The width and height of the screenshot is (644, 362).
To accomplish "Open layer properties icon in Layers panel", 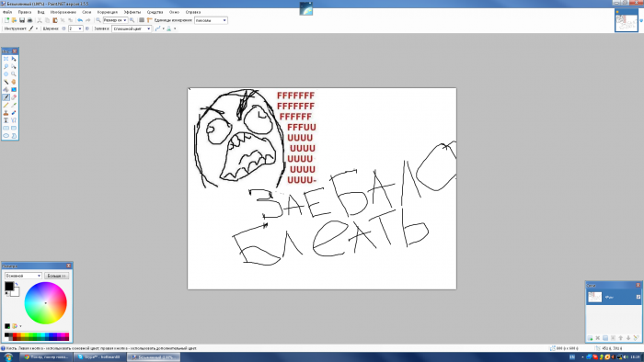I will coord(637,338).
